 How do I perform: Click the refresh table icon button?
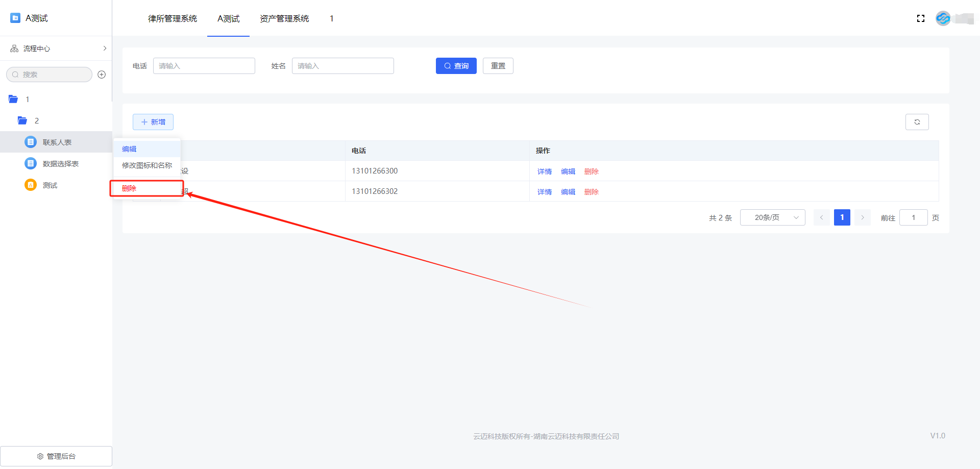(917, 122)
